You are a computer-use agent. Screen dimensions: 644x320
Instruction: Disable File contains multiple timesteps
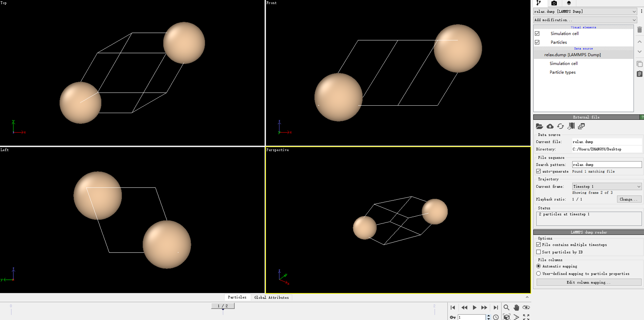[538, 245]
